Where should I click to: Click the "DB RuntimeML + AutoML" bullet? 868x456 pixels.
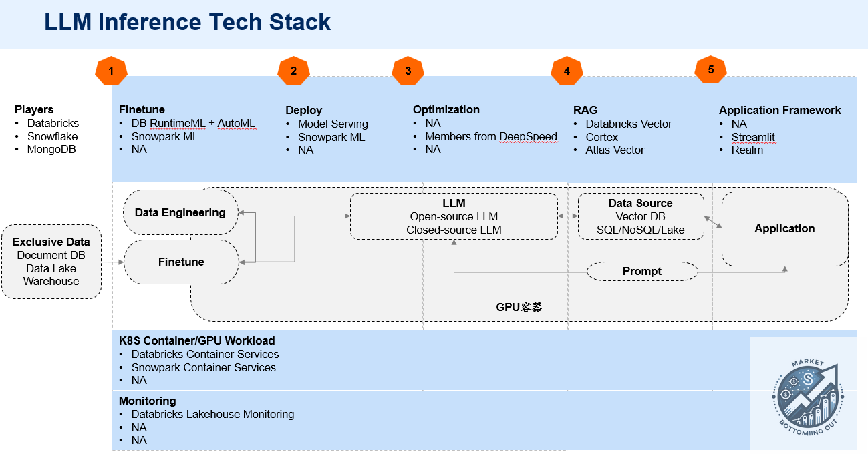coord(194,124)
